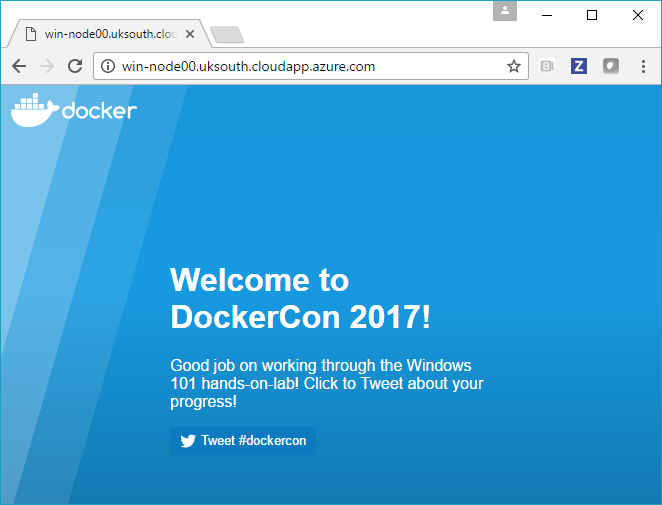The height and width of the screenshot is (505, 662).
Task: View site information icon in address bar
Action: [108, 66]
